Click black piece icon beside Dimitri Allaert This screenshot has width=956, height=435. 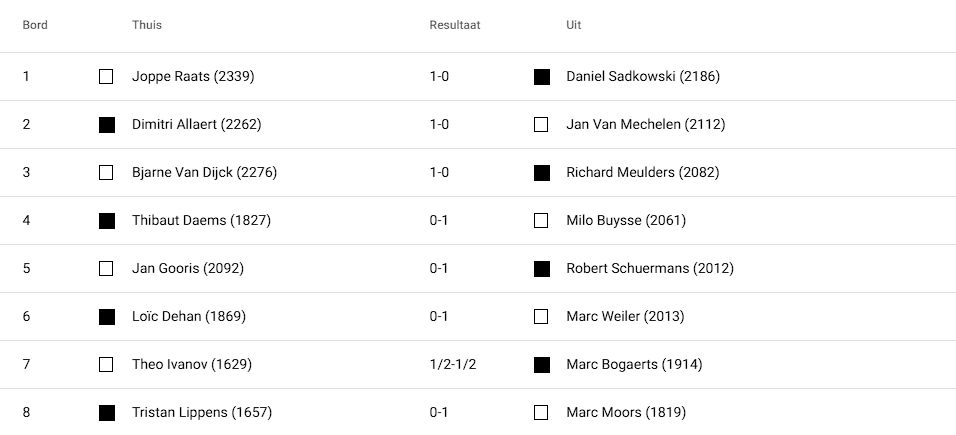(x=106, y=125)
